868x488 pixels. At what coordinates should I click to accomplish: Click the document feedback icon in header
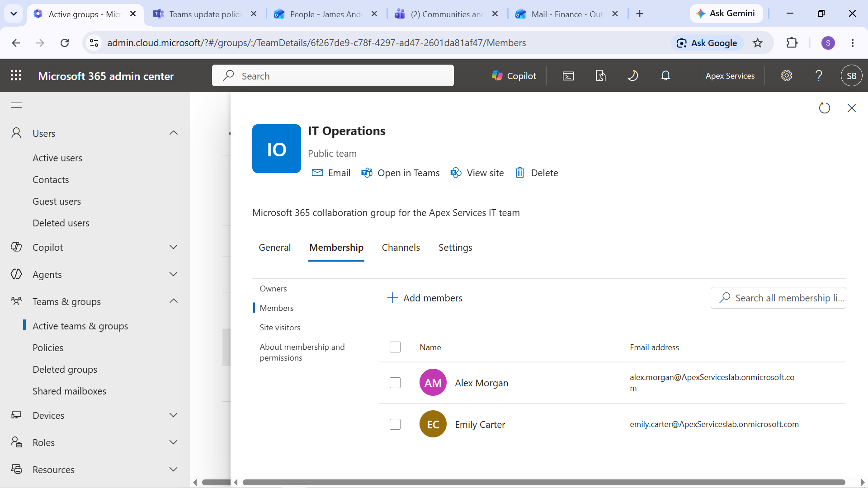601,75
